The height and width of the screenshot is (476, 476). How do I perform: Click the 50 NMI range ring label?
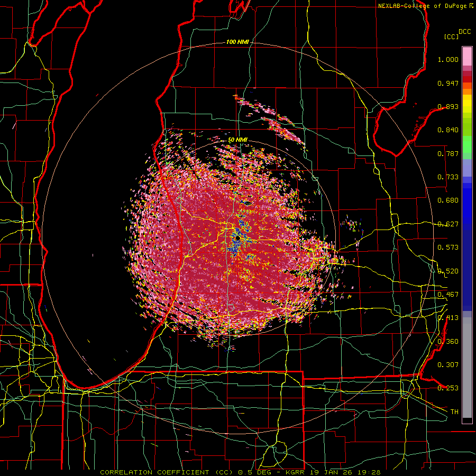tap(237, 140)
